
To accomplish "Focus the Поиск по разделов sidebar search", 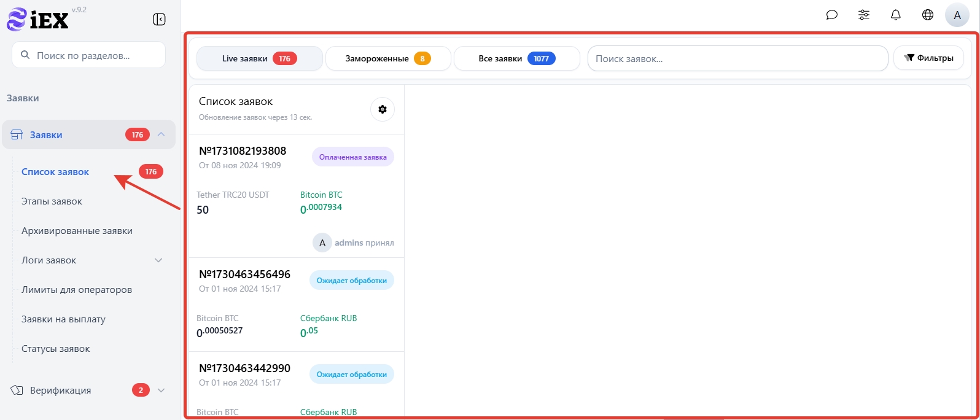I will coord(89,55).
